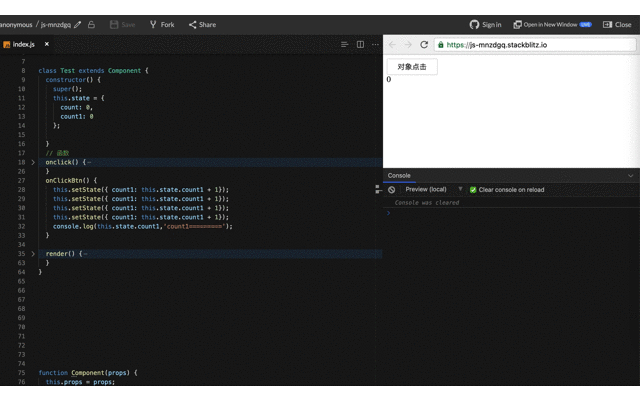Click the anonymous user label
The width and height of the screenshot is (640, 400).
(16, 24)
